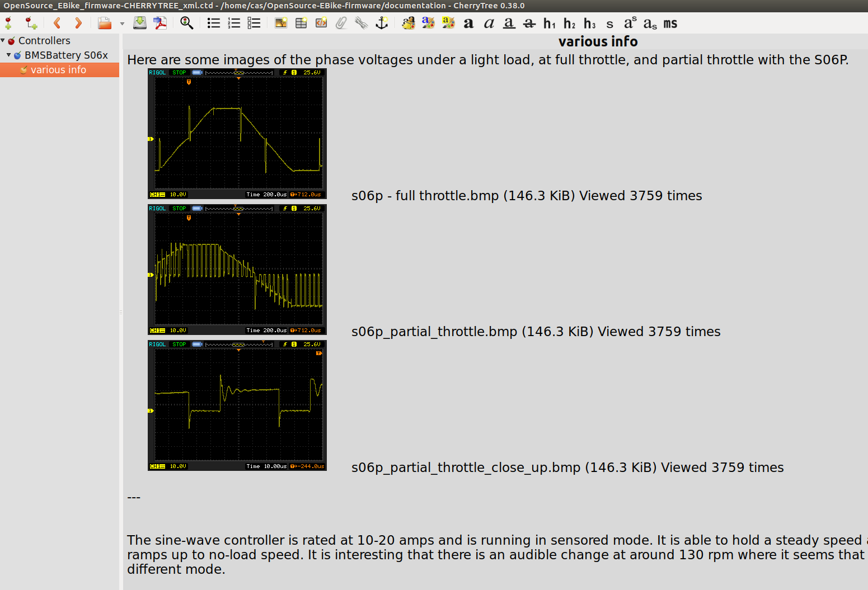
Task: Toggle subscript formatting
Action: pos(650,24)
